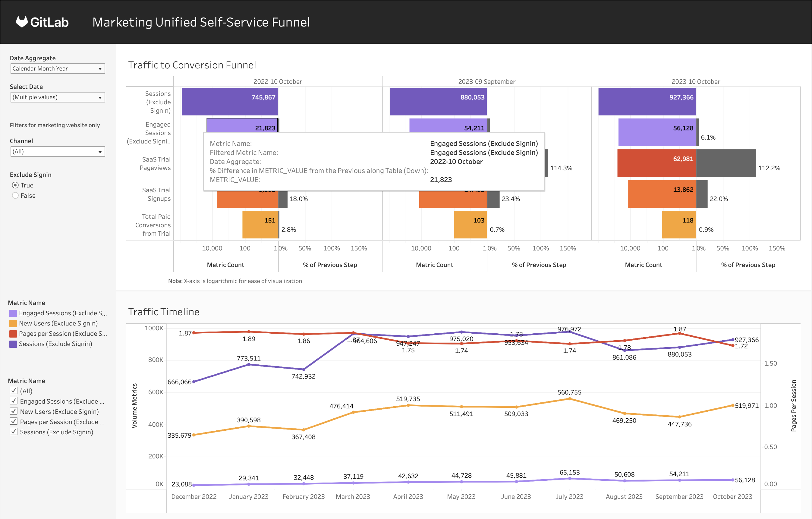Click the 13,862 SaaS Trial Signups bar
This screenshot has width=812, height=519.
[x=662, y=194]
